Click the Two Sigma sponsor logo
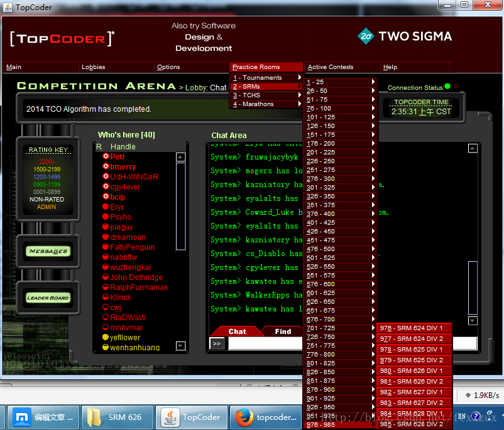This screenshot has width=504, height=430. click(x=404, y=36)
